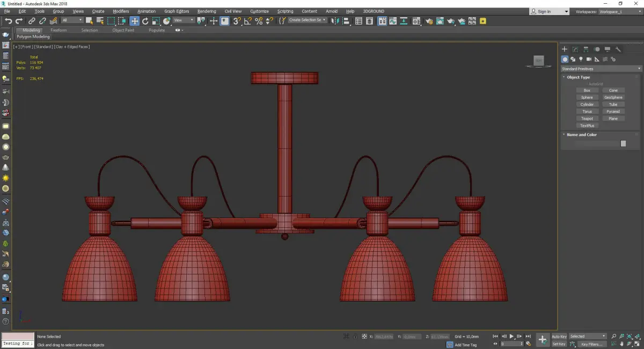Open Render Setup teapot icon
Screen dimensions: 644x349
point(429,21)
